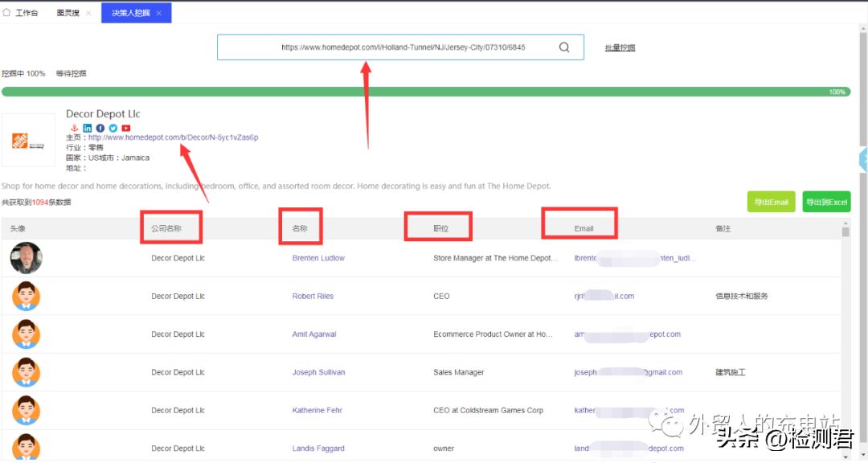Viewport: 868px width, 463px height.
Task: Click Amit Agarwal's avatar icon
Action: [x=26, y=334]
